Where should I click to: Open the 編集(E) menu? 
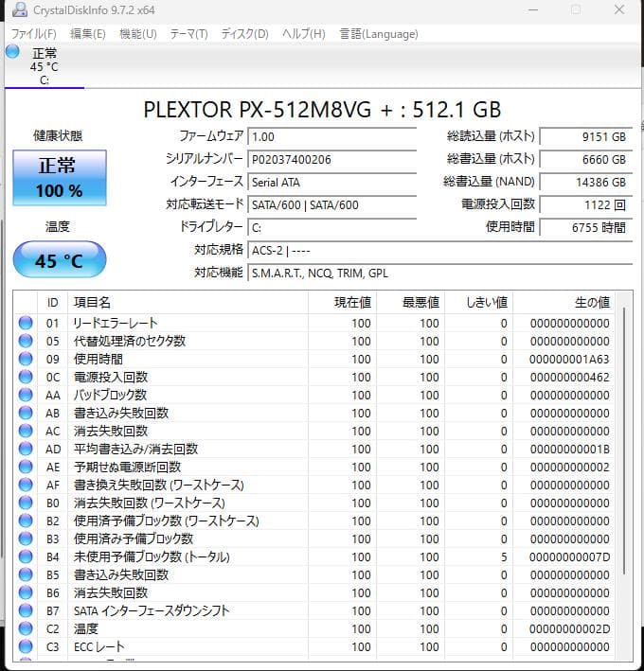(88, 34)
